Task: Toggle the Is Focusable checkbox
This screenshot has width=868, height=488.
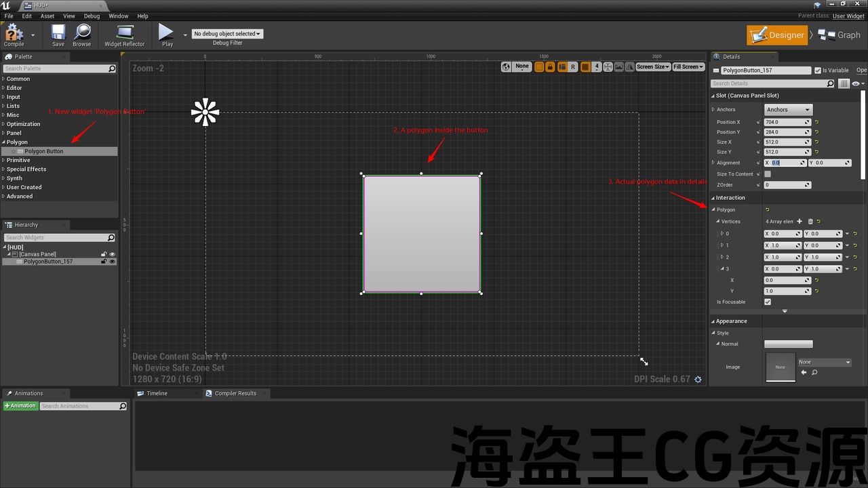Action: 768,302
